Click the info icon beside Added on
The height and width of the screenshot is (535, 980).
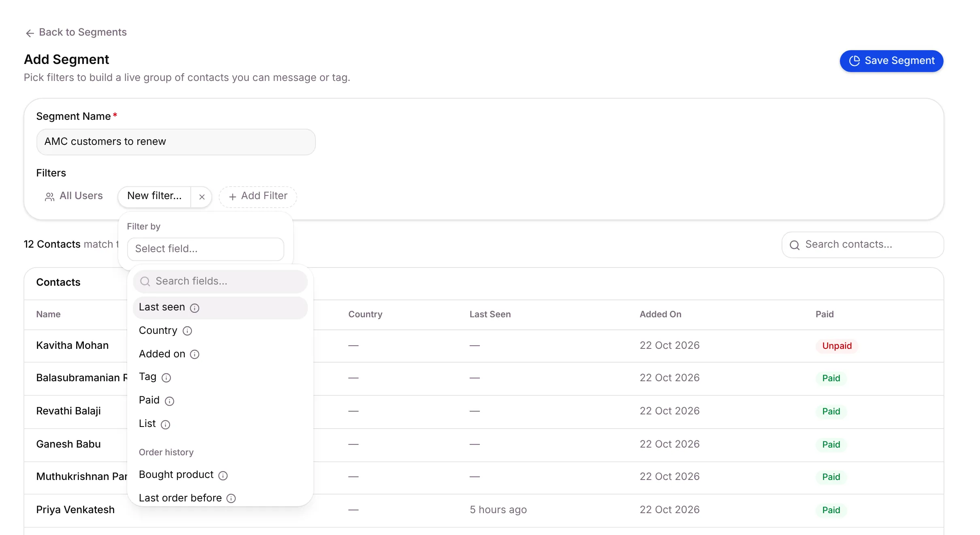click(195, 355)
